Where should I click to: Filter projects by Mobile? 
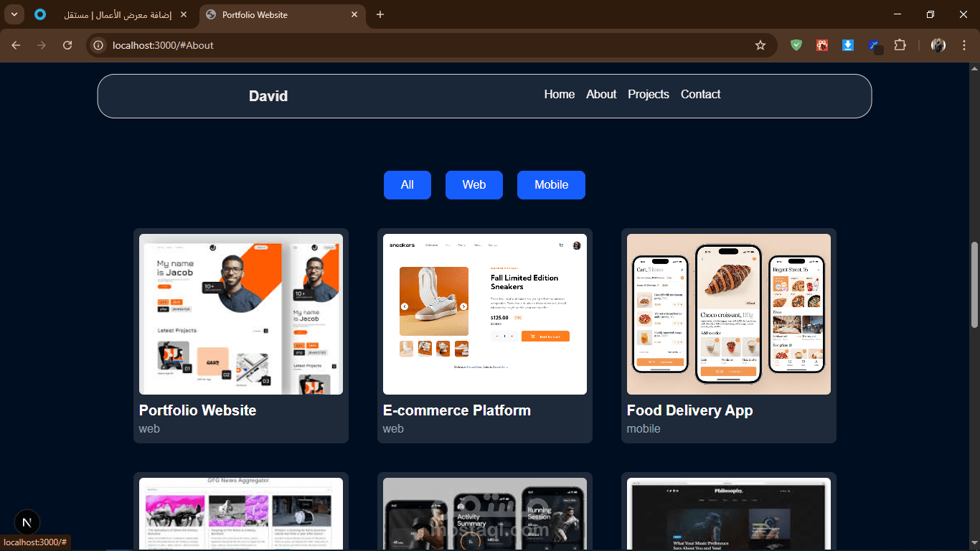click(x=551, y=185)
